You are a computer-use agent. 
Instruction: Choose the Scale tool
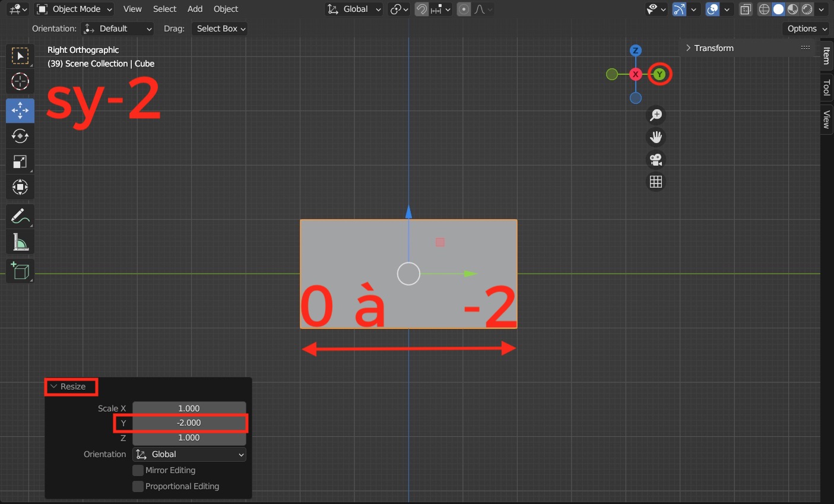[20, 161]
